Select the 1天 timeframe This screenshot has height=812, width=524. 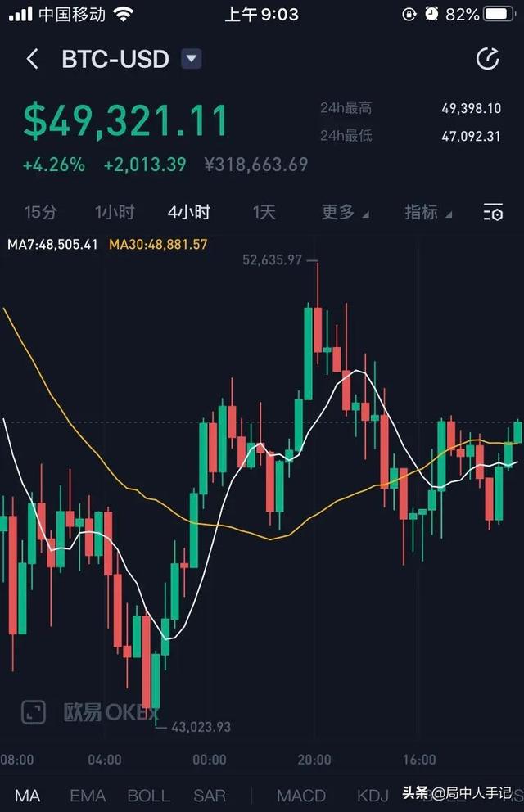(264, 213)
